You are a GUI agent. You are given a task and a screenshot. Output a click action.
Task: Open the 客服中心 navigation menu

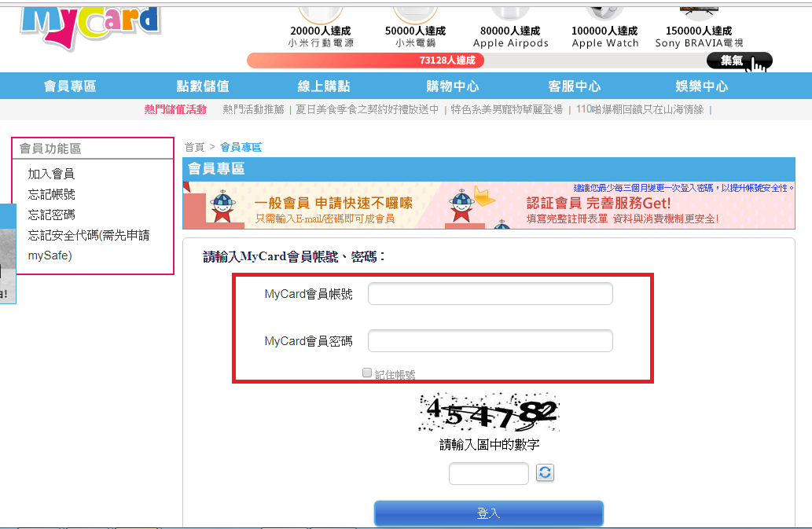[575, 86]
